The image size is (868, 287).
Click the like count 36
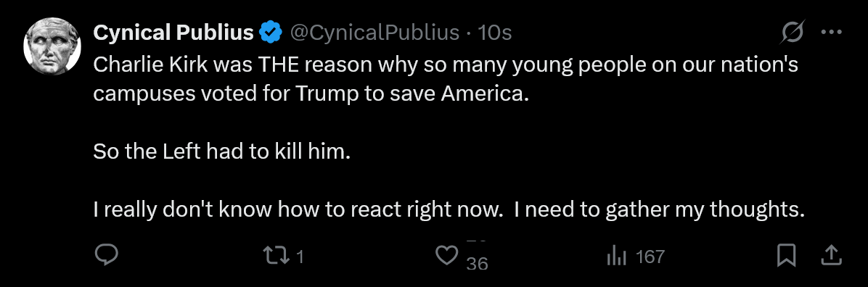tap(477, 264)
